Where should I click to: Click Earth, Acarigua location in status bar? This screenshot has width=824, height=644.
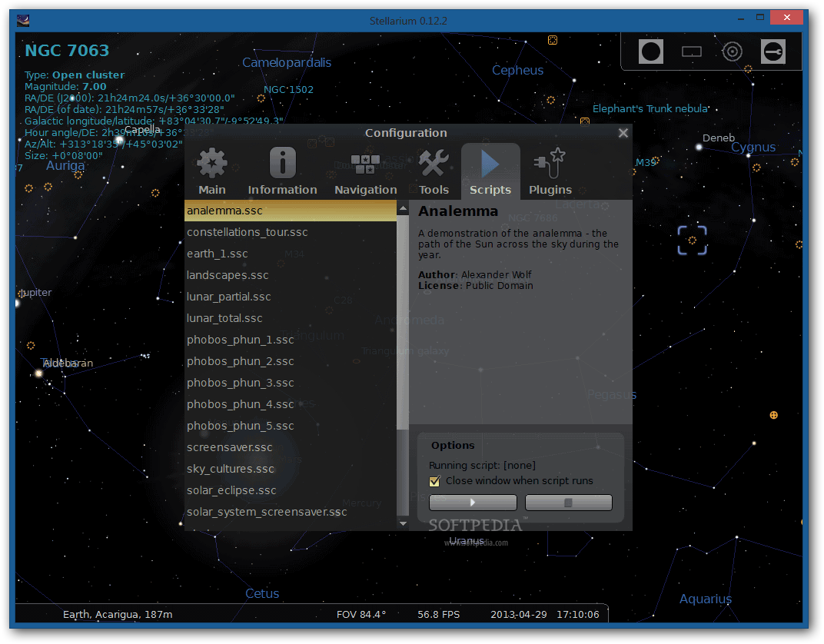118,615
